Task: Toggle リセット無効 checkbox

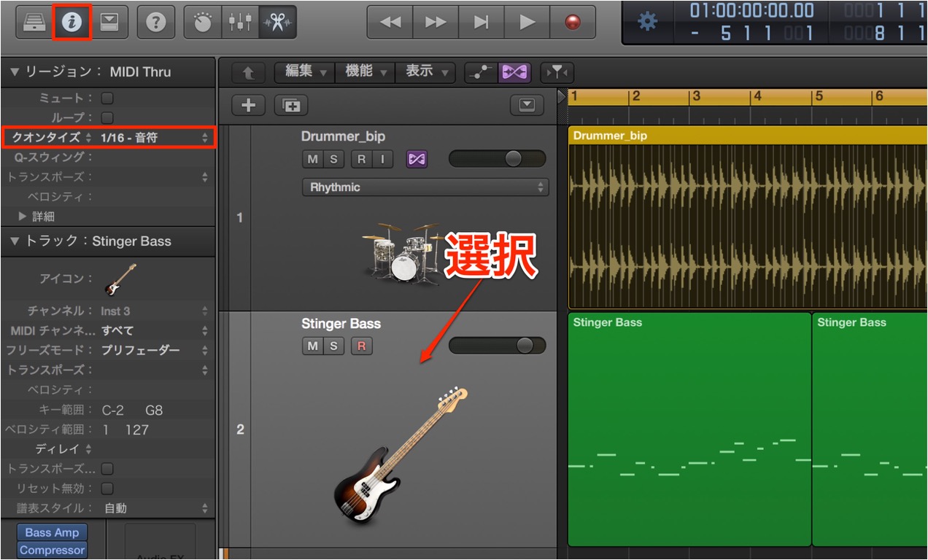Action: click(x=107, y=489)
